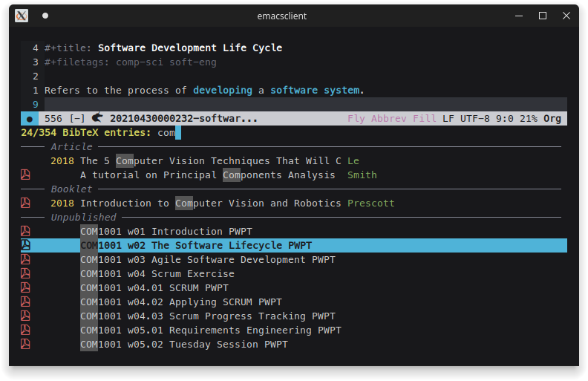588x381 pixels.
Task: Change LF line ending style in modeline
Action: [x=448, y=118]
